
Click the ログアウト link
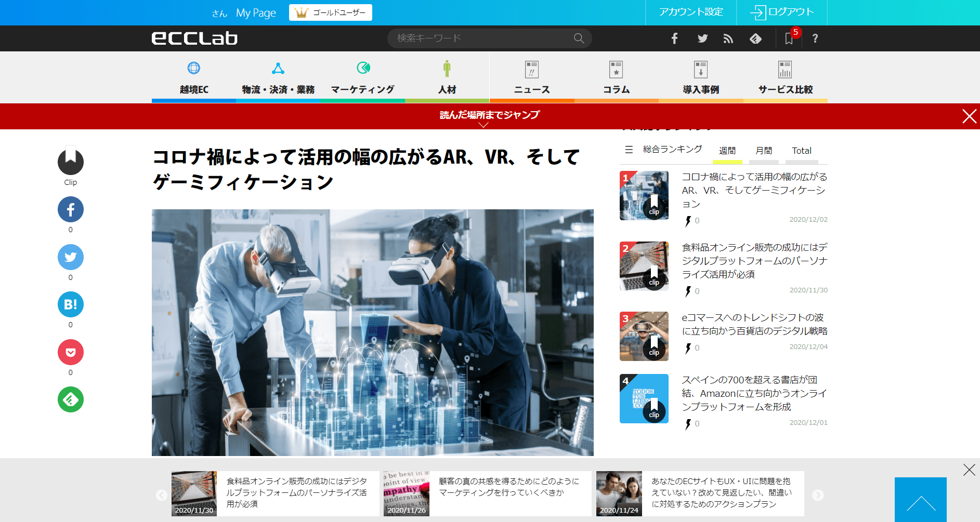782,12
